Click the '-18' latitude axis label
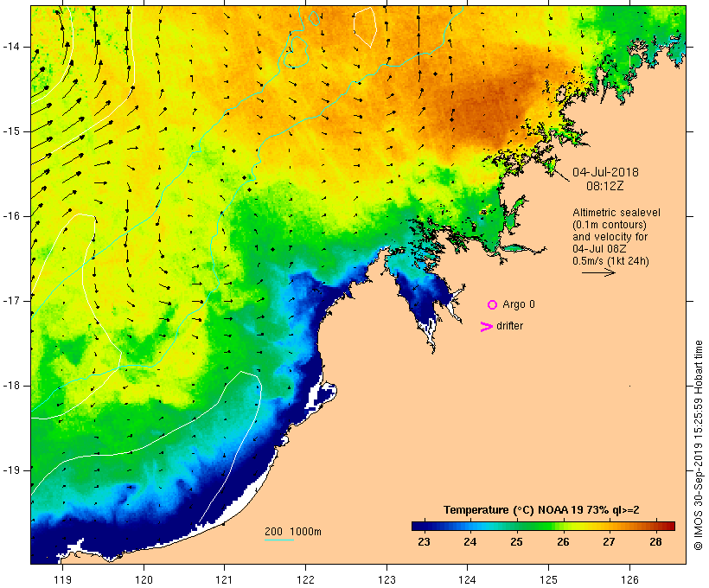Viewport: 709px width, 588px height. pos(10,386)
